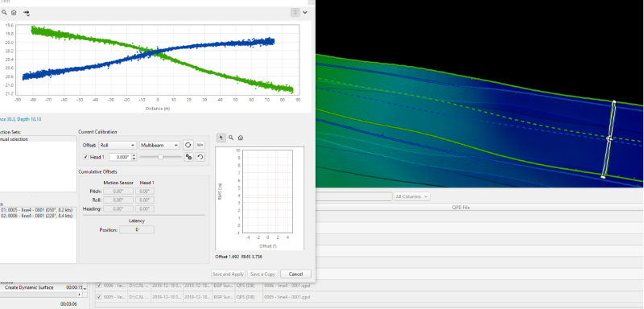Click the Cancel button
This screenshot has height=309, width=644.
tap(295, 274)
